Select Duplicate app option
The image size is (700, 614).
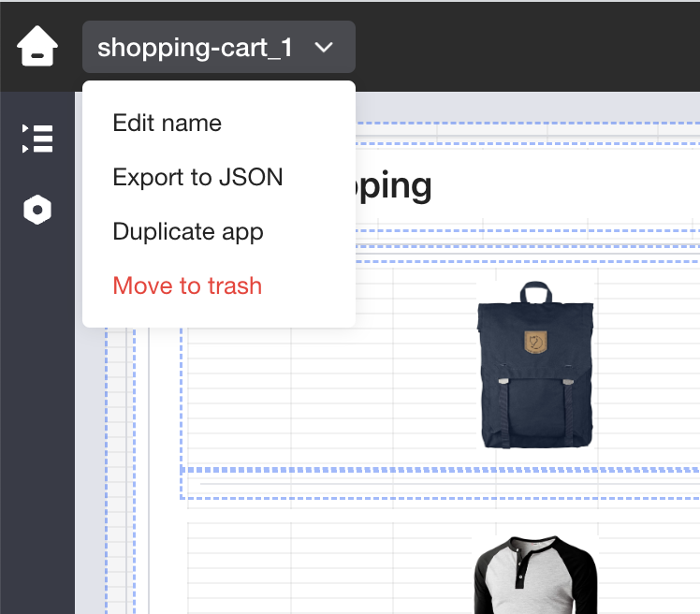click(188, 232)
